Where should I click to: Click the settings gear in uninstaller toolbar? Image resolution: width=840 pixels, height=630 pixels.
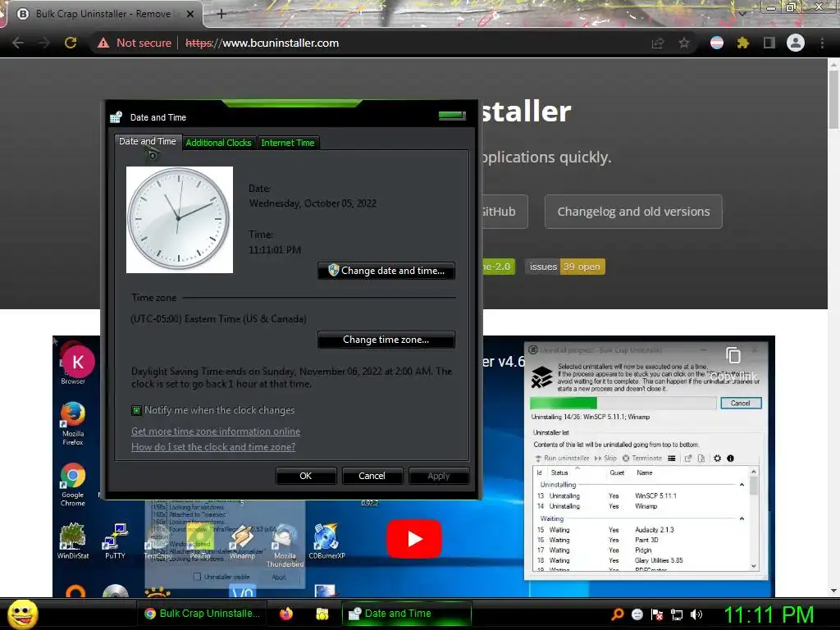pos(717,458)
